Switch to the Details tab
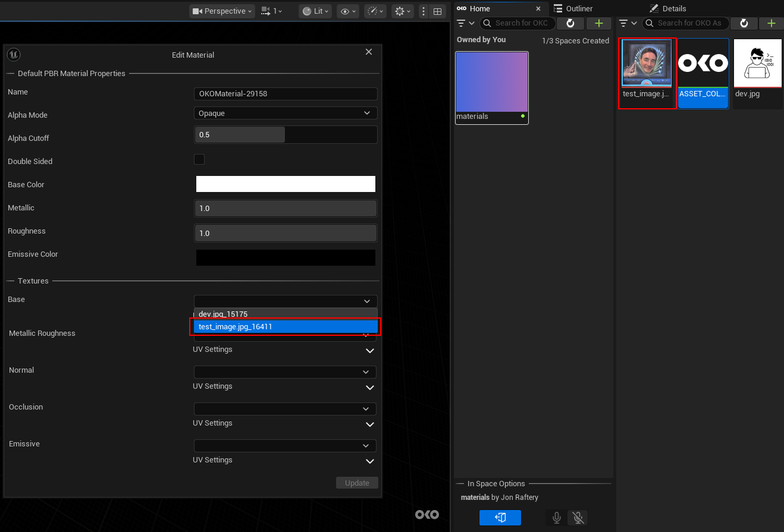This screenshot has width=784, height=532. coord(668,8)
